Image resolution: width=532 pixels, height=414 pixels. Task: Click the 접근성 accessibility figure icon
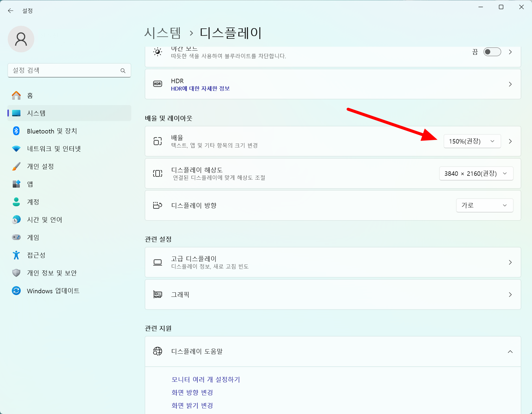[16, 255]
